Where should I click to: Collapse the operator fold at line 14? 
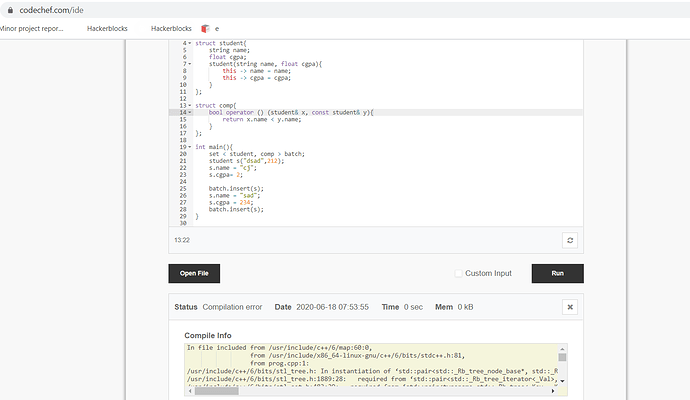pos(190,113)
